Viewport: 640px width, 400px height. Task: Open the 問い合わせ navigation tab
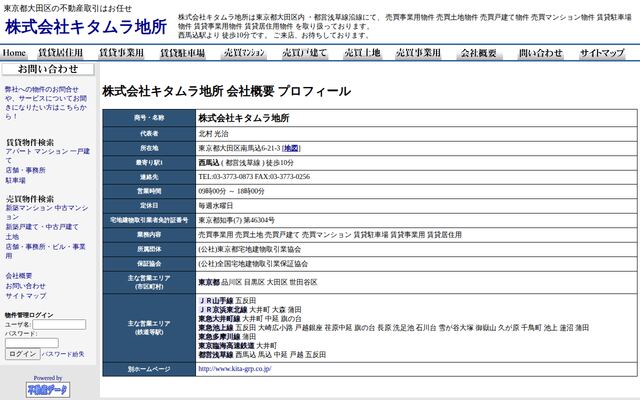click(541, 53)
